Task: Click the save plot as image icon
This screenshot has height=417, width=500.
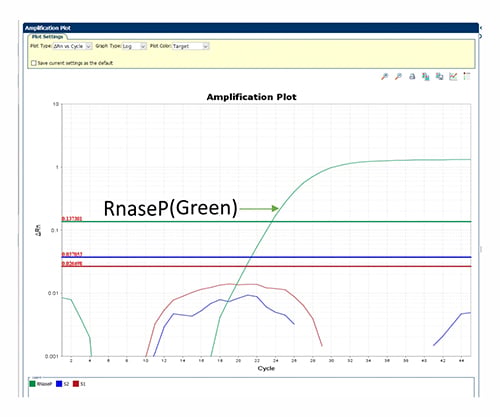Action: pos(439,76)
